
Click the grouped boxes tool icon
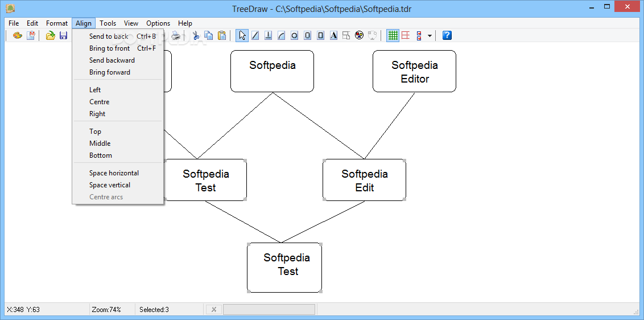pos(346,35)
